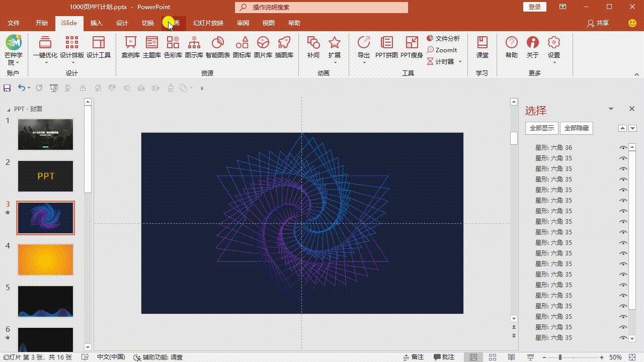Click the save icon in quick access toolbar
Image resolution: width=644 pixels, height=362 pixels.
7,88
